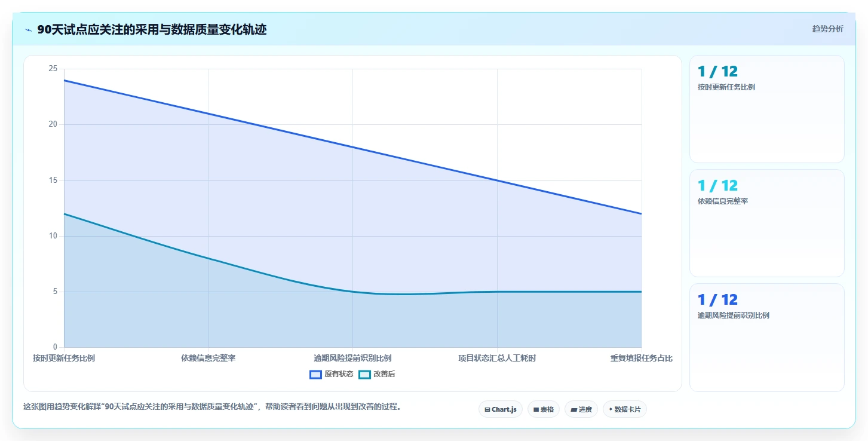Click the 表格 tag icon
Image resolution: width=868 pixels, height=441 pixels.
(x=536, y=410)
